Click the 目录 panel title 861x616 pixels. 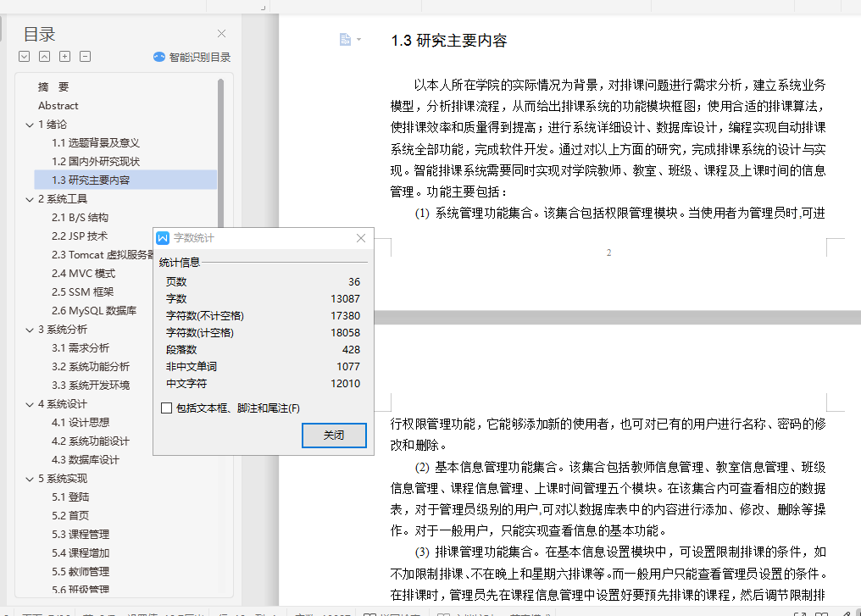(x=40, y=34)
